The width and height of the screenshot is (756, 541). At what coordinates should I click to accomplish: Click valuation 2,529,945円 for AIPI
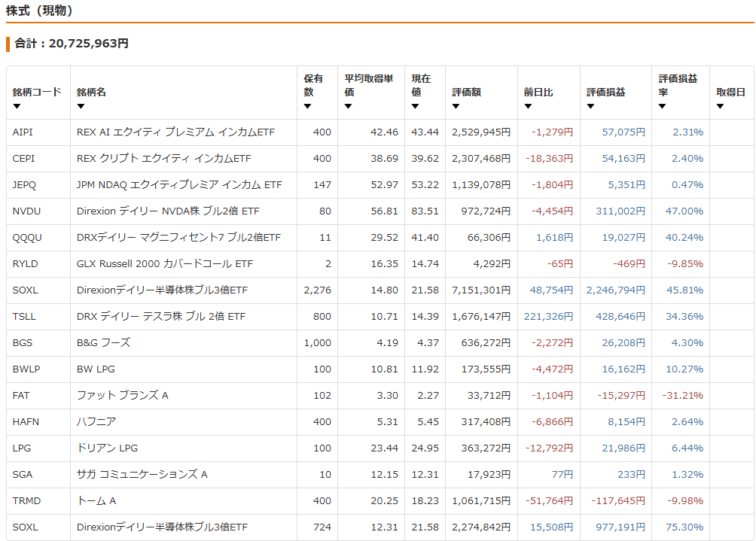[x=480, y=132]
